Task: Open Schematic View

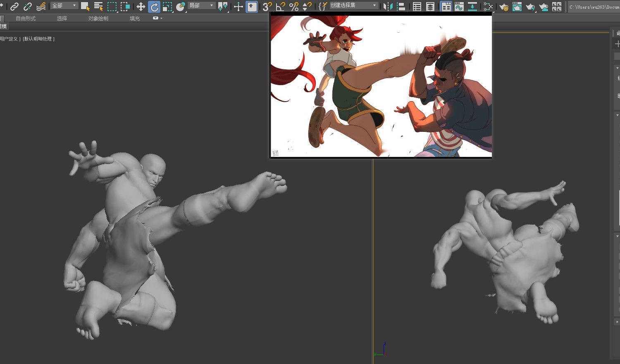Action: (472, 6)
